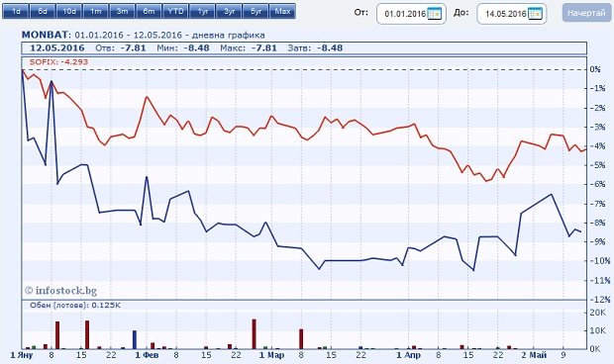
Task: Select the YTD range
Action: click(x=175, y=11)
